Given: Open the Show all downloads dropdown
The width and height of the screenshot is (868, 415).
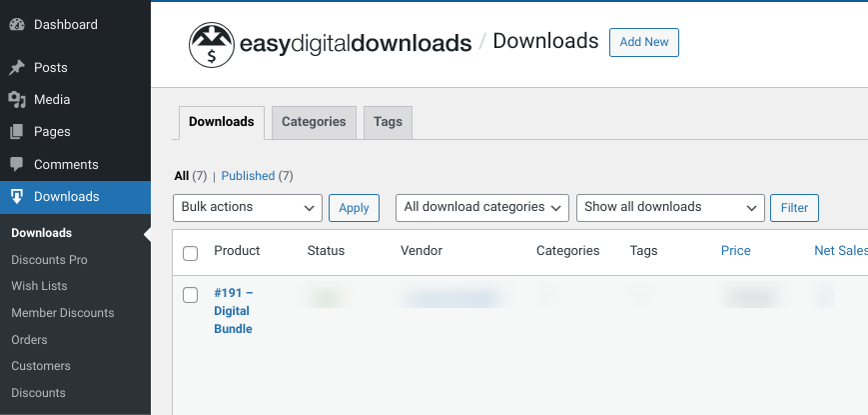Looking at the screenshot, I should click(x=670, y=207).
